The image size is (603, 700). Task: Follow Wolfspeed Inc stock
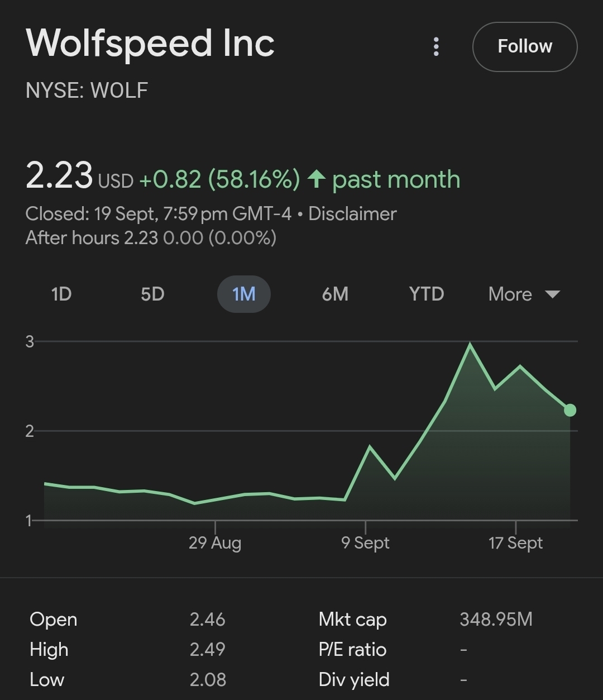click(524, 47)
